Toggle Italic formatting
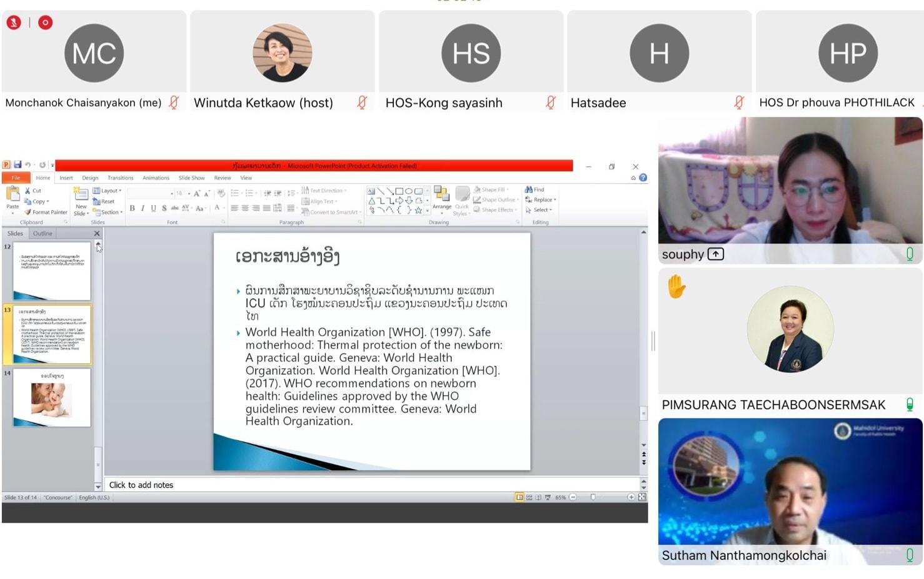This screenshot has width=924, height=579. [143, 208]
